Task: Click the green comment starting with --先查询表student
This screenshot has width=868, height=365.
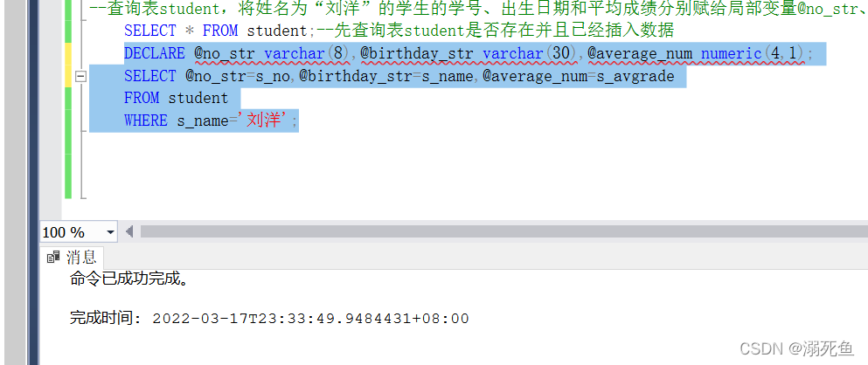Action: [495, 31]
